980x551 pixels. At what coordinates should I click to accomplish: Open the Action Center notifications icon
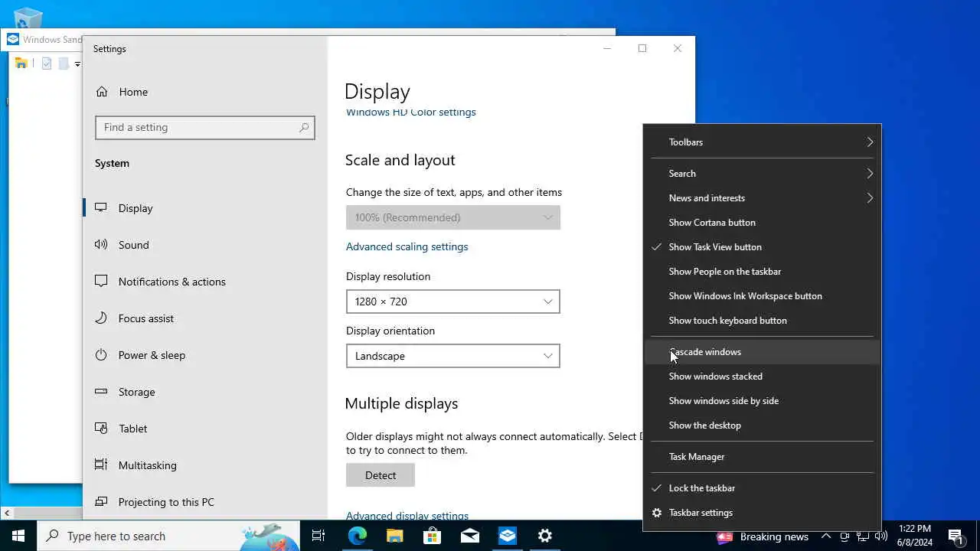(955, 536)
